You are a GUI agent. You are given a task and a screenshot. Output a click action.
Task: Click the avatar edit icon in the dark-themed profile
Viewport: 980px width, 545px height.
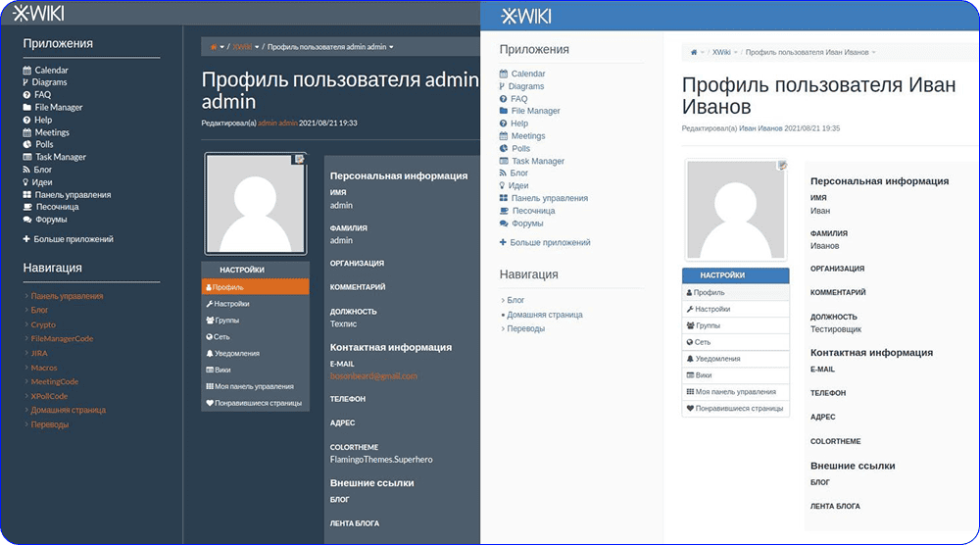[300, 159]
